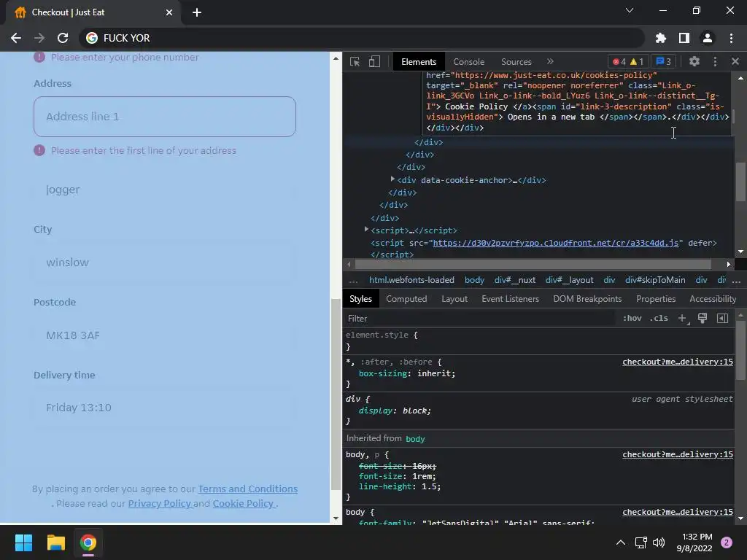Click the jogger address field
The height and width of the screenshot is (560, 747).
pos(165,190)
